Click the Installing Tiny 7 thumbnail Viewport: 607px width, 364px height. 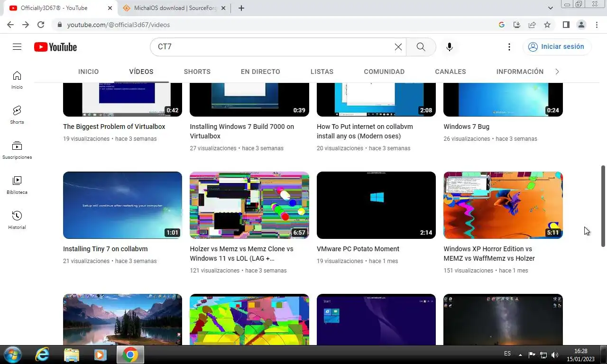coord(122,205)
